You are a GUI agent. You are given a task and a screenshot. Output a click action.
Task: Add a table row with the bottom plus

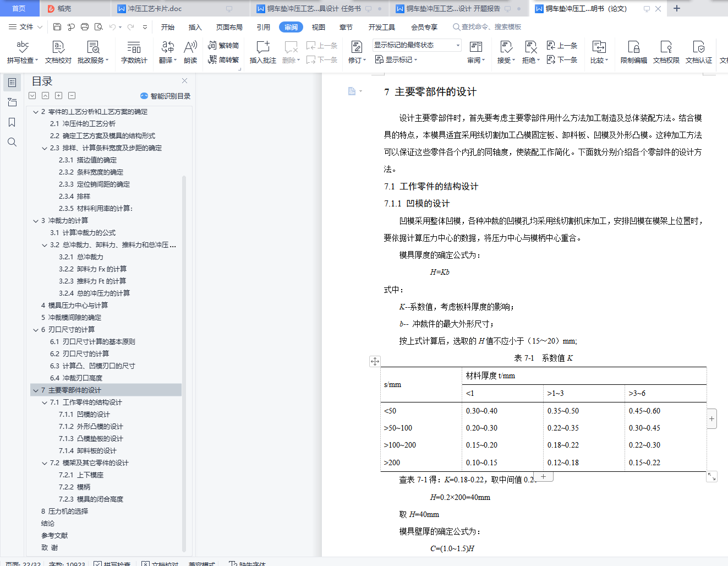tap(543, 477)
